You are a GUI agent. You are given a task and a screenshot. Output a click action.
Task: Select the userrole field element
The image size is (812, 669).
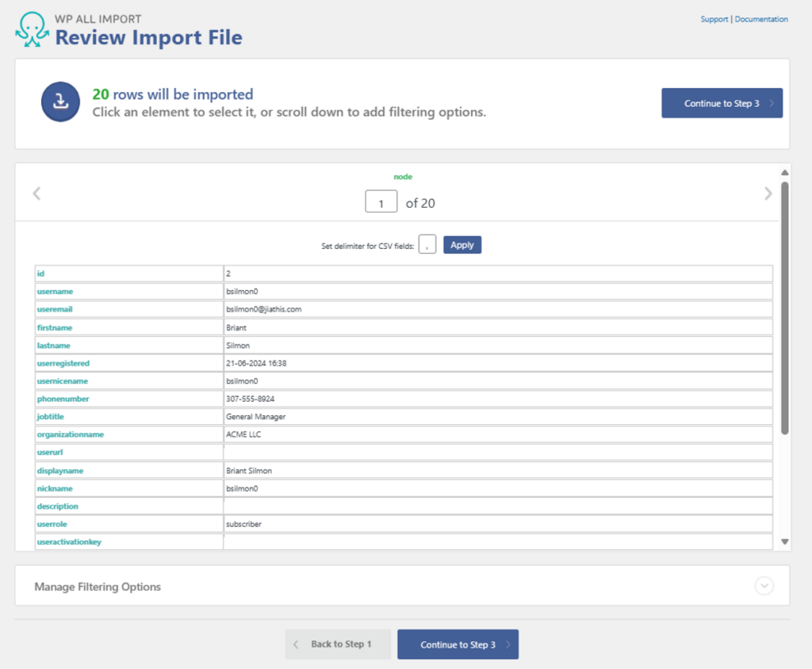click(x=52, y=524)
